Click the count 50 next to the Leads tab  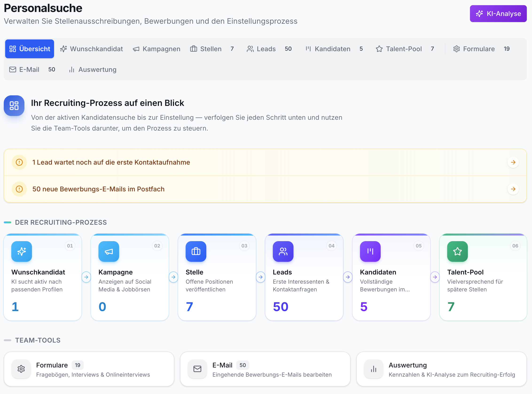pos(288,49)
